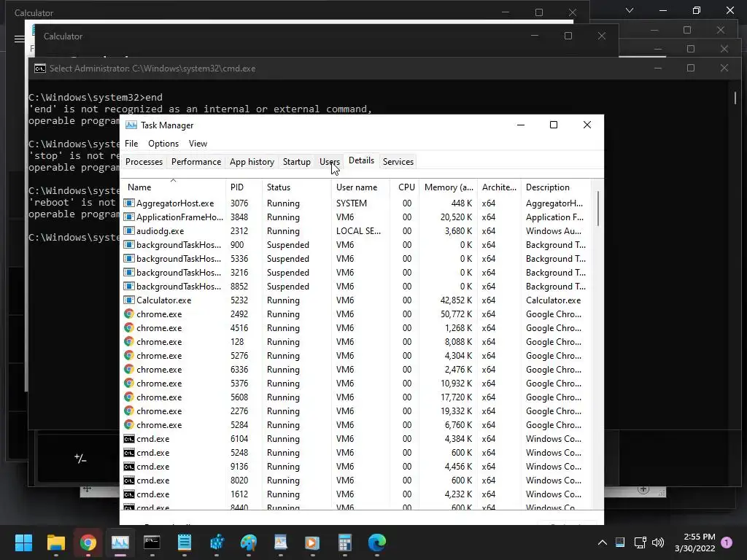747x560 pixels.
Task: Click the chevron in the background window title bar
Action: pyautogui.click(x=630, y=10)
